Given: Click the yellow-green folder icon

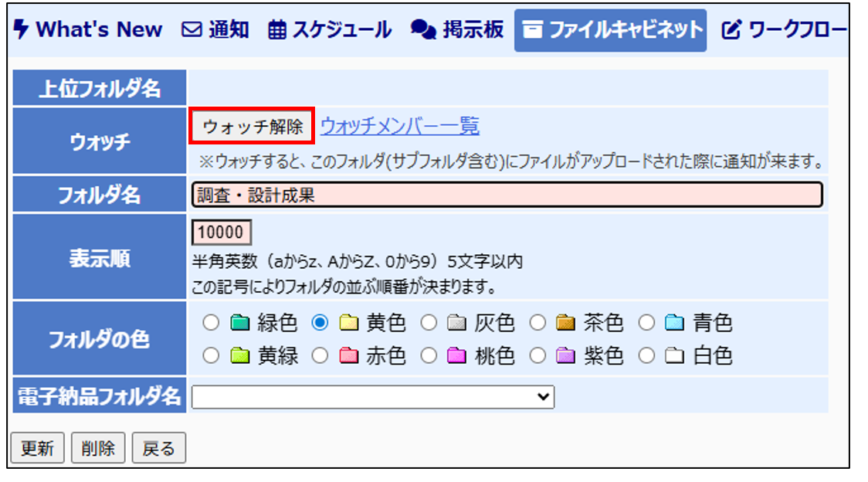Looking at the screenshot, I should coord(239,356).
